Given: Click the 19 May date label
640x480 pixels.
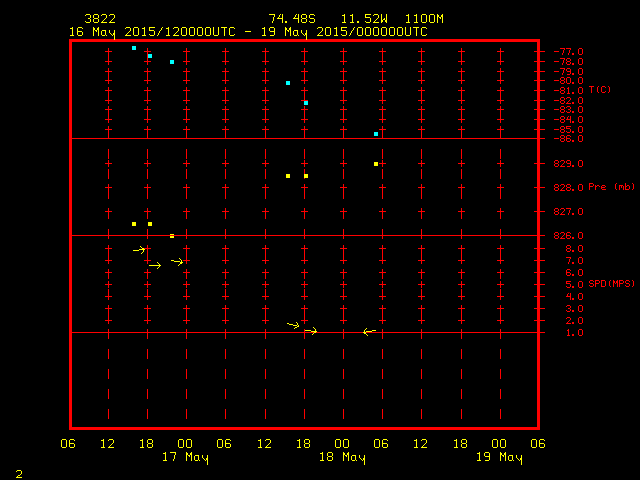Looking at the screenshot, I should tap(498, 458).
